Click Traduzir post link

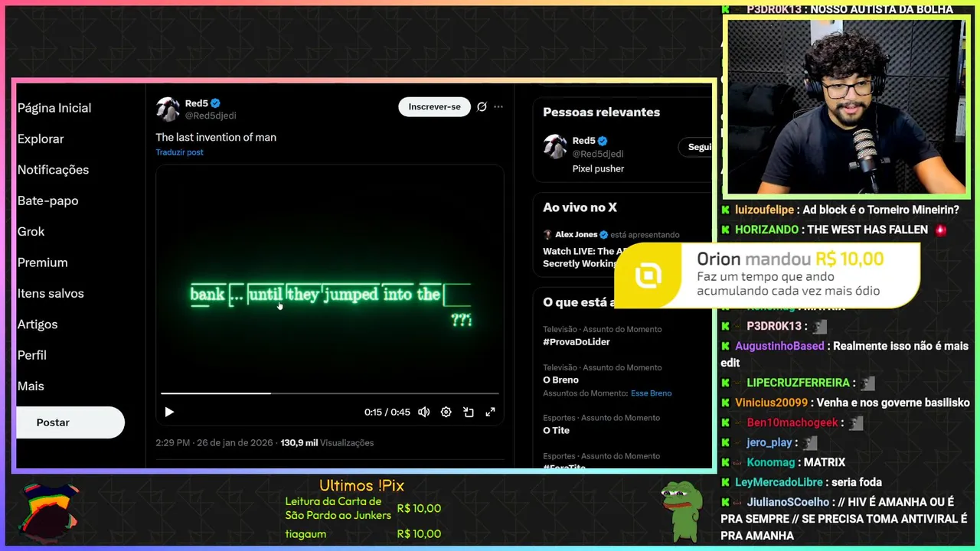click(x=179, y=152)
